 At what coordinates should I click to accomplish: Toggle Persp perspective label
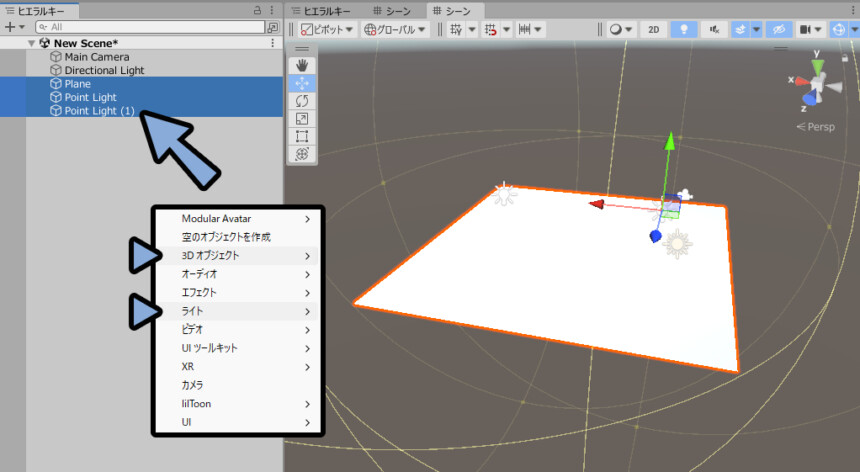[x=816, y=127]
